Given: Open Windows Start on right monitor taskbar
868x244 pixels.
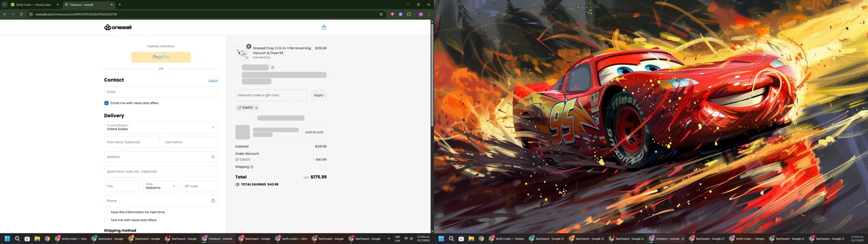Looking at the screenshot, I should point(442,238).
